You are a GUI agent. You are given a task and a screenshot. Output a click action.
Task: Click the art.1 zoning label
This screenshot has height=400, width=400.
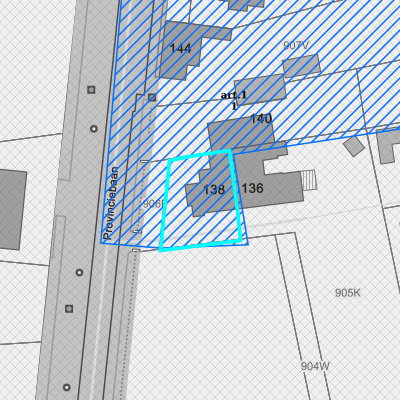click(x=234, y=95)
